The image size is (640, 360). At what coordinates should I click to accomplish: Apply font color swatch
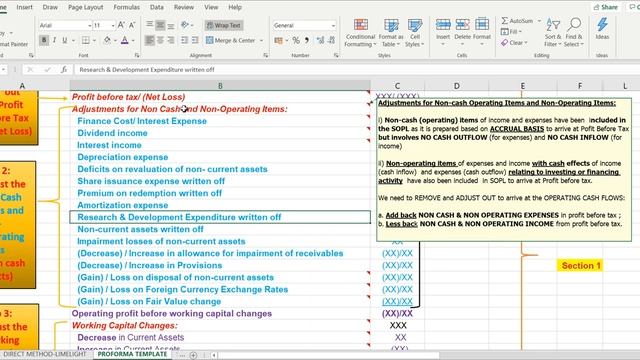pos(125,40)
